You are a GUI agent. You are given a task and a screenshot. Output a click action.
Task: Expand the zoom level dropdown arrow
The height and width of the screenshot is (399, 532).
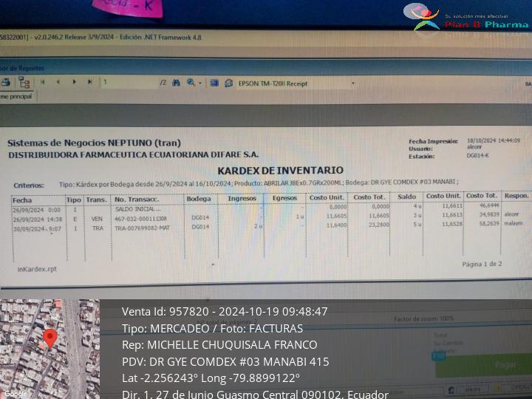pos(200,83)
